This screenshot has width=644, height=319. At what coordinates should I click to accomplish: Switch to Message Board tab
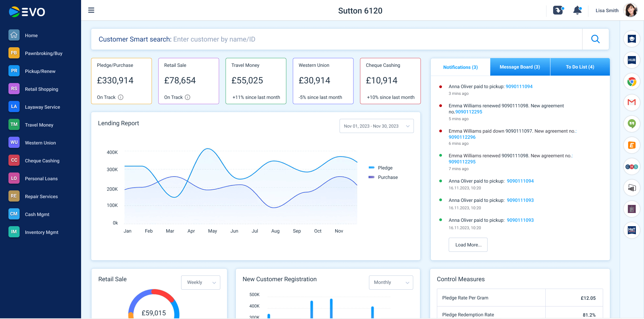[520, 67]
